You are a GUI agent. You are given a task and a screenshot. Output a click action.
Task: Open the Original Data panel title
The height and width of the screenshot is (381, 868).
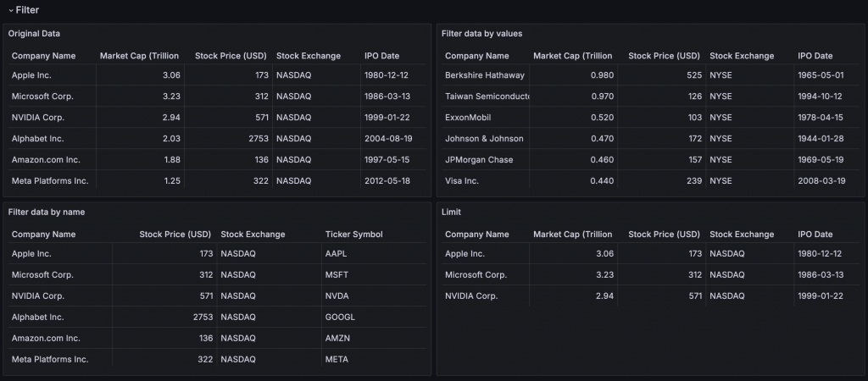(34, 33)
